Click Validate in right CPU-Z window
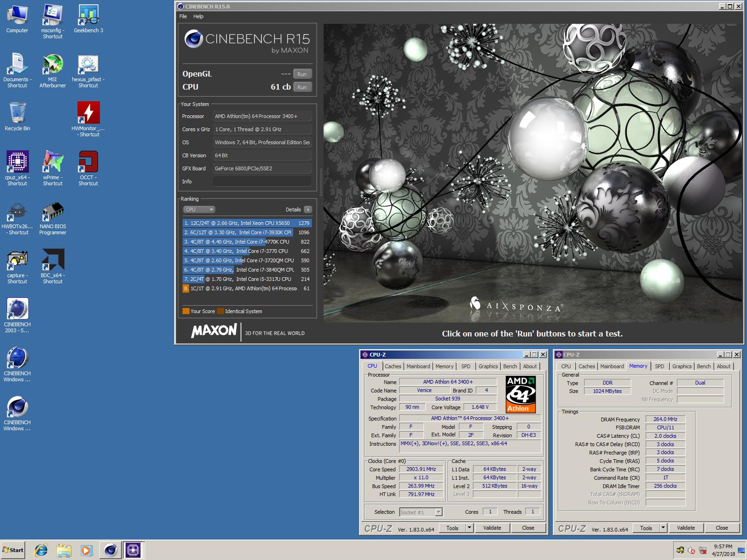This screenshot has height=560, width=747. pos(686,528)
